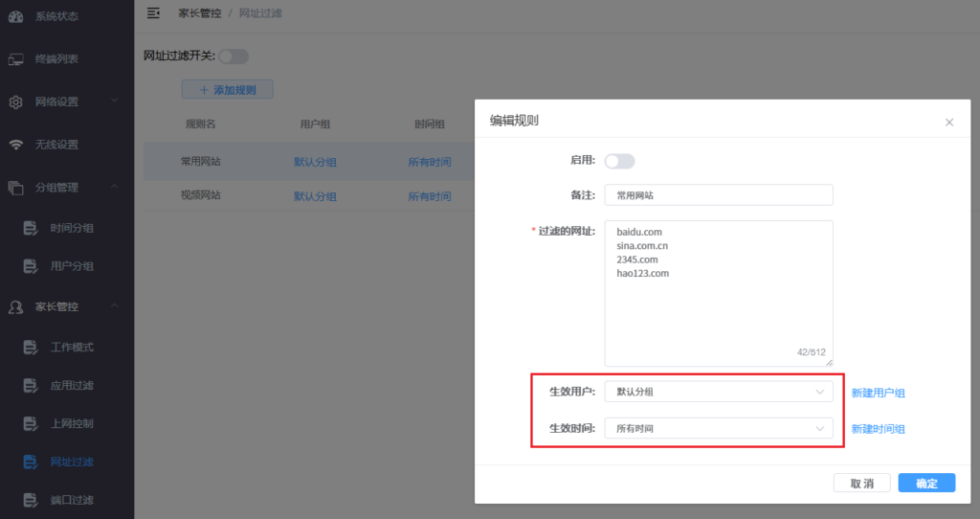Viewport: 980px width, 519px height.
Task: Collapse the 分组管理 menu section
Action: coord(114,187)
